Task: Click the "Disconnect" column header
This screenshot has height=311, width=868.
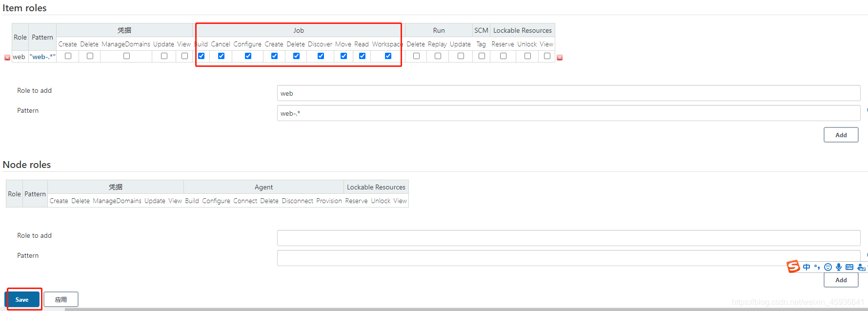Action: point(298,201)
